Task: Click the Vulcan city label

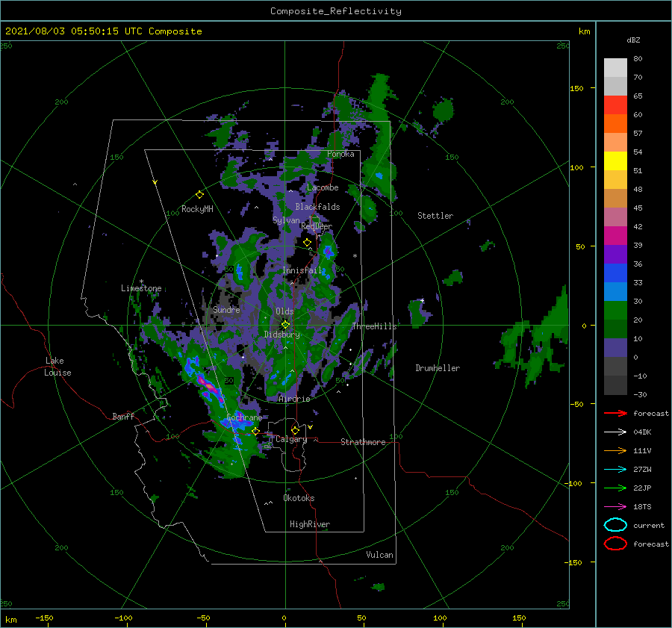Action: tap(379, 555)
